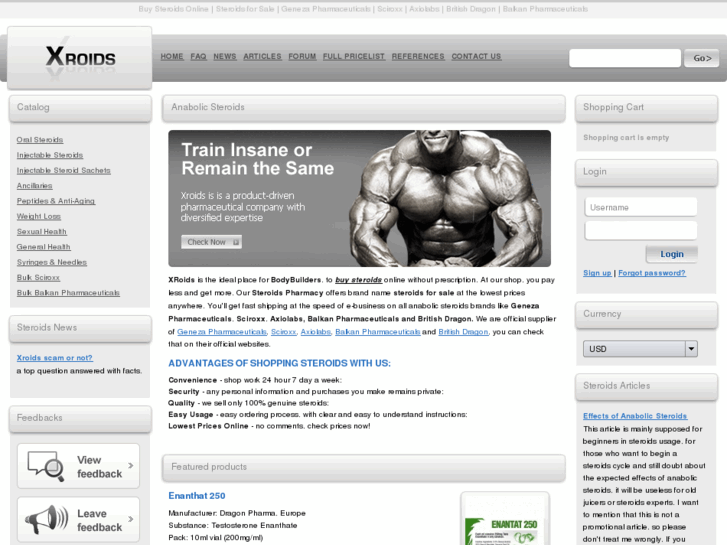Click British Dragon link in paragraph

(463, 332)
